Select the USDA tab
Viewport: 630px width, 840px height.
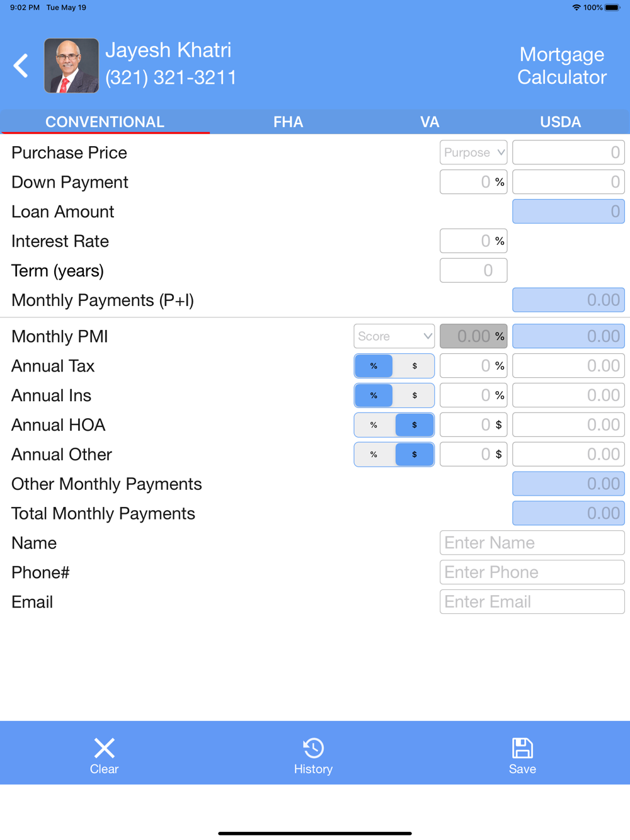[x=561, y=122]
